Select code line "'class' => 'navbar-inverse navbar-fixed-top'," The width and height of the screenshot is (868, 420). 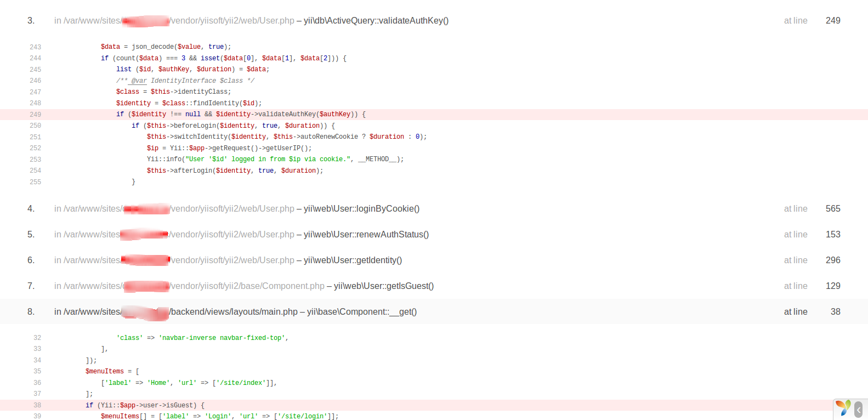click(202, 338)
